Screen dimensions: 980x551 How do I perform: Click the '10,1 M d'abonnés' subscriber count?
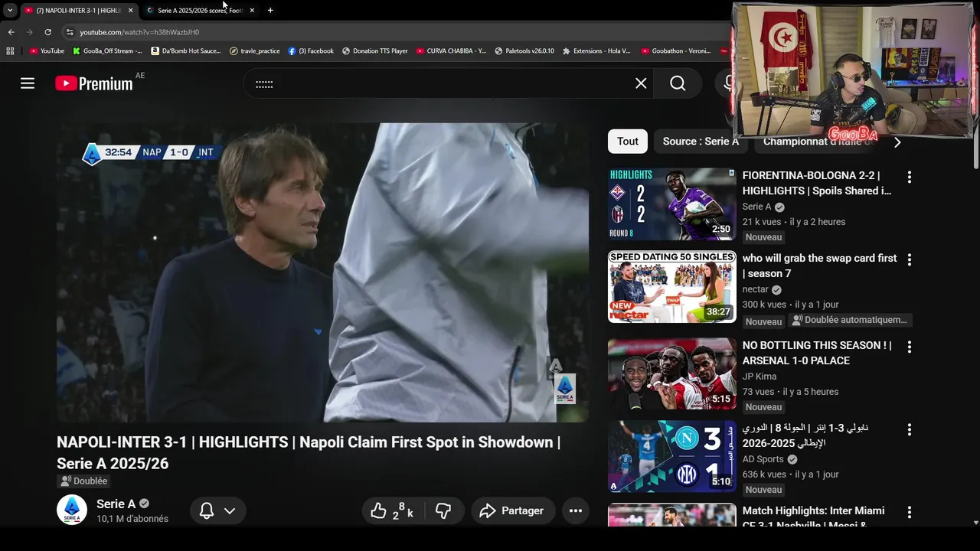pyautogui.click(x=132, y=519)
